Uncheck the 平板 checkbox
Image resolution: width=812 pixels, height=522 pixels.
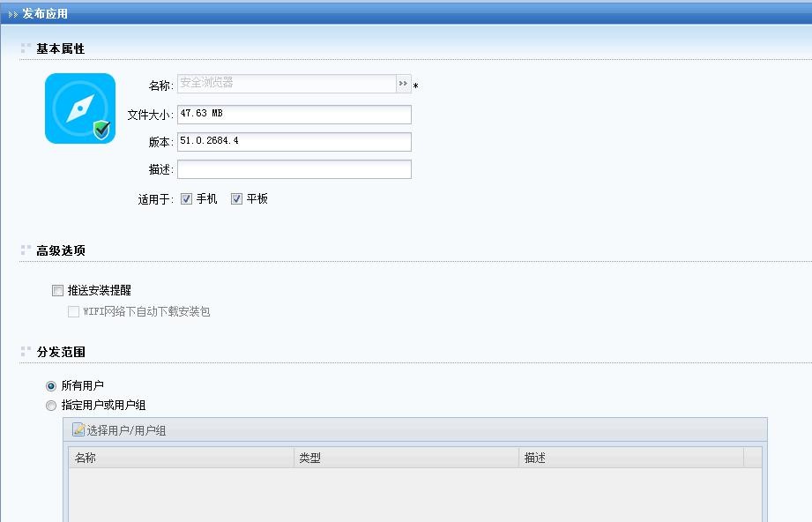[236, 199]
